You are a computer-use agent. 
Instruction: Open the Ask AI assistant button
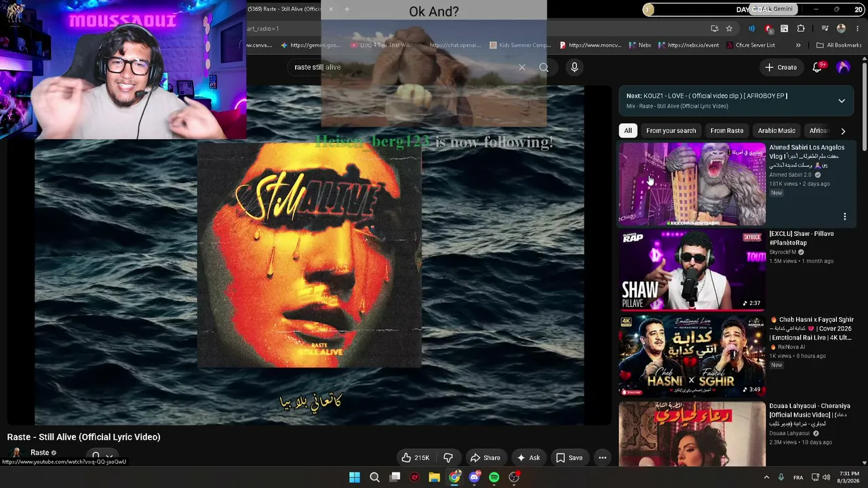[528, 457]
